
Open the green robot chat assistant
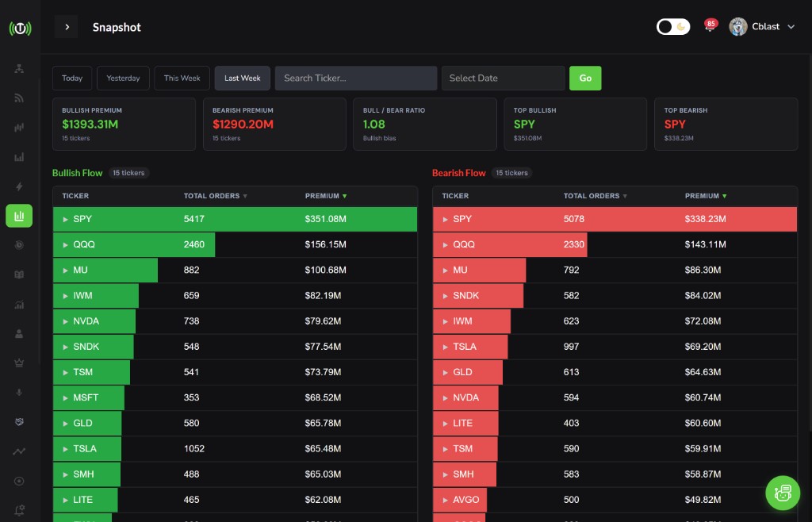(783, 493)
